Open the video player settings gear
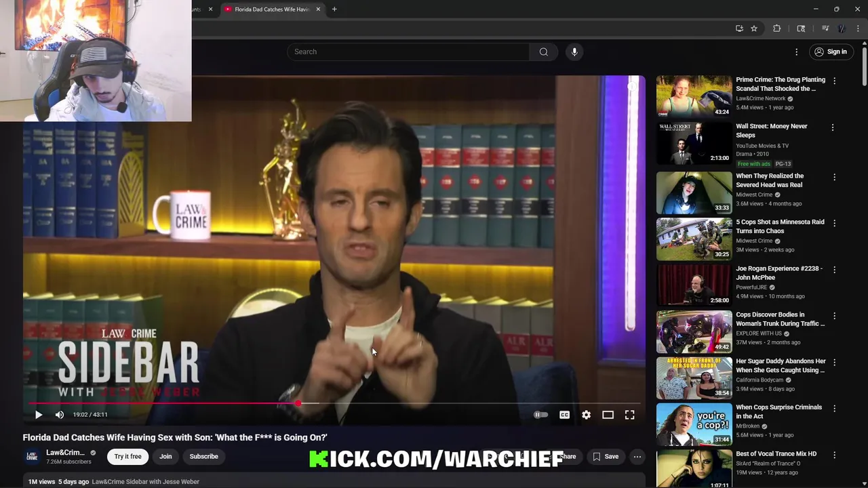868x488 pixels. tap(586, 415)
